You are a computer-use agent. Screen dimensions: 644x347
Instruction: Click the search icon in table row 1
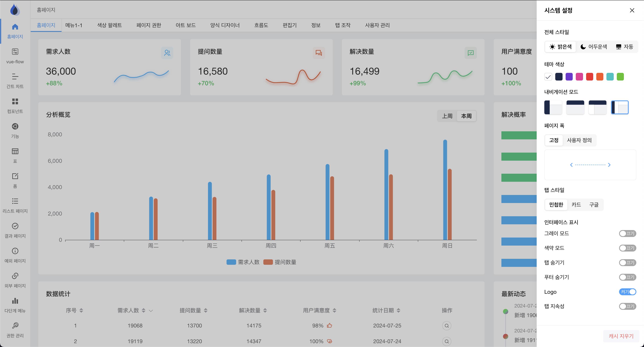point(447,326)
